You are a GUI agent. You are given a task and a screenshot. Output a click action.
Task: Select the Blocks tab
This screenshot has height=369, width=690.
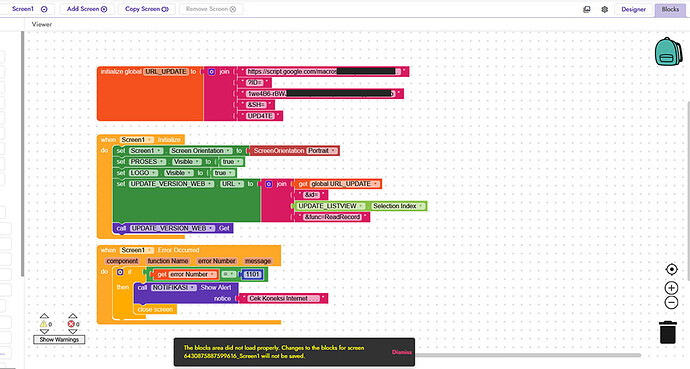[x=670, y=9]
